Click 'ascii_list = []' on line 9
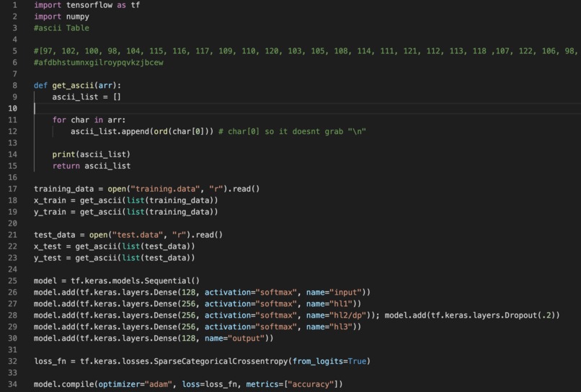 [x=87, y=97]
